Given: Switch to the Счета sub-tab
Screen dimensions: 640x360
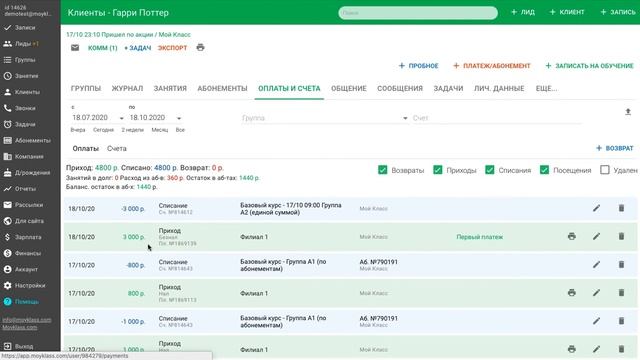Looking at the screenshot, I should [x=117, y=149].
